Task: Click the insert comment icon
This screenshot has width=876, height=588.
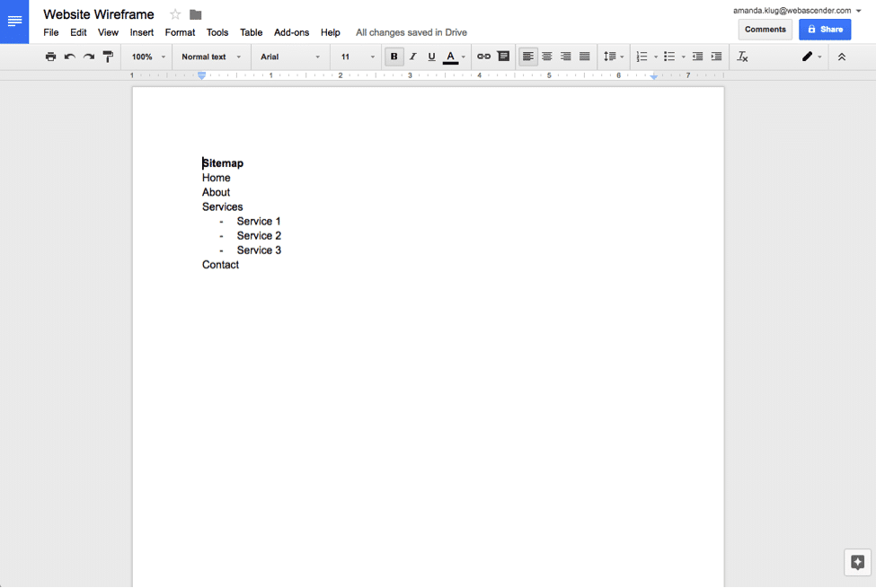Action: click(503, 57)
